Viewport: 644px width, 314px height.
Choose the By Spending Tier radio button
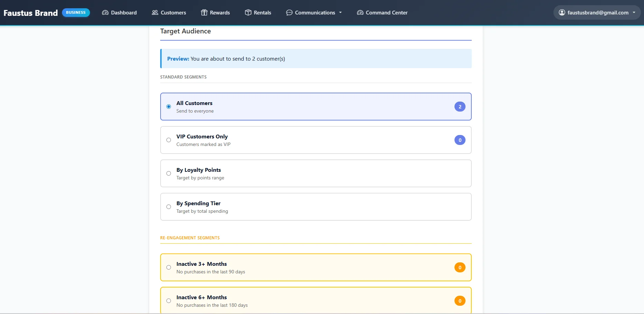click(x=168, y=207)
